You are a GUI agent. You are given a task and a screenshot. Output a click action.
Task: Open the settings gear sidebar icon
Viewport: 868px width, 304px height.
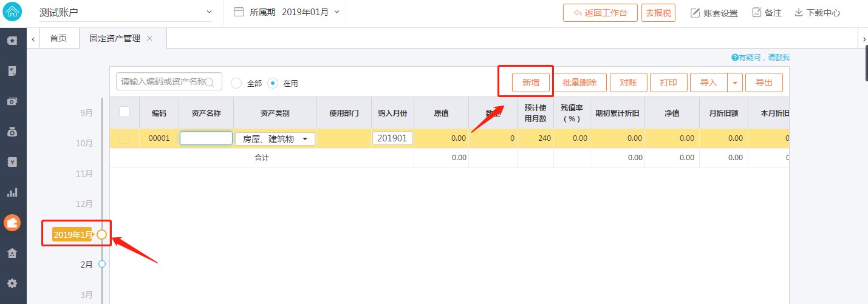click(12, 283)
